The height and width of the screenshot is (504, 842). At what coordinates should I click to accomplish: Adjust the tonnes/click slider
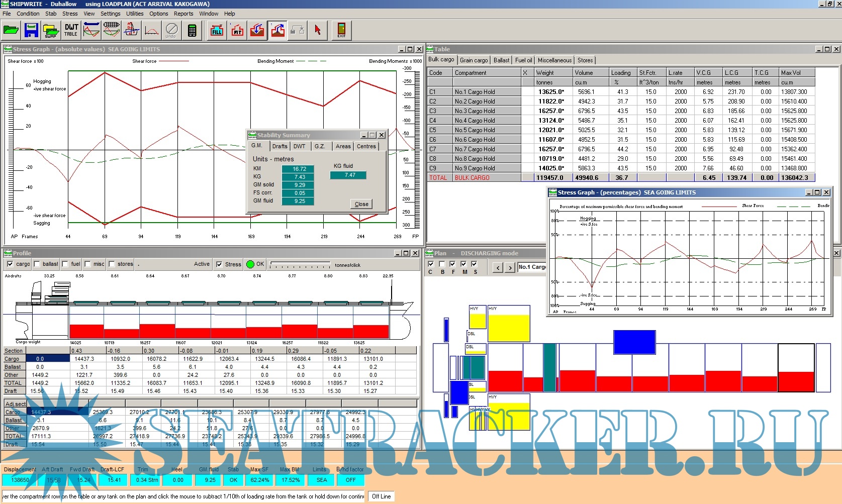tap(300, 264)
